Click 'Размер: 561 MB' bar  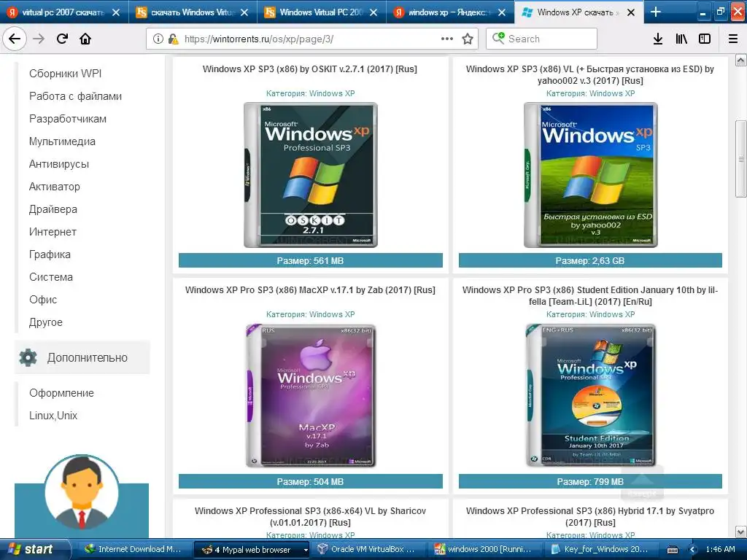(311, 260)
